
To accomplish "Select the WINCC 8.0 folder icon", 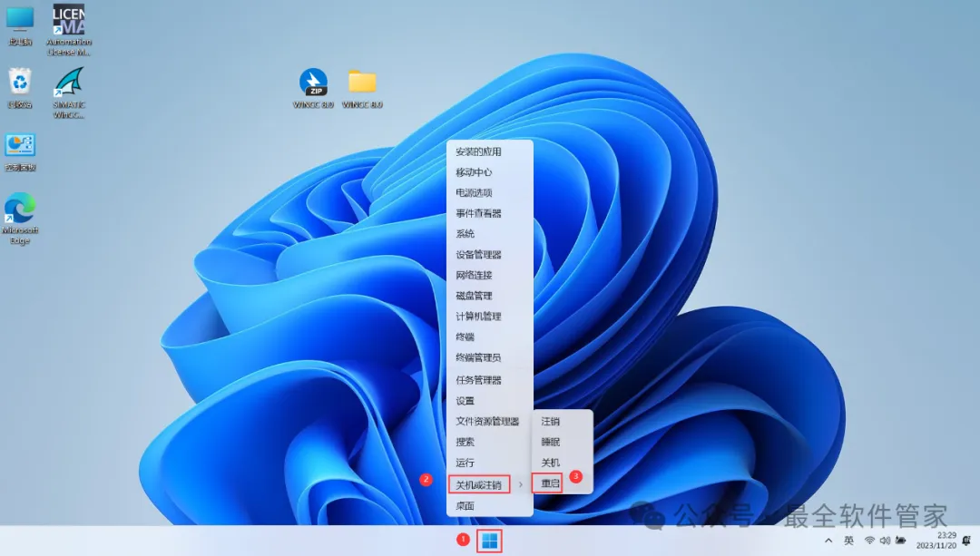I will pyautogui.click(x=362, y=89).
